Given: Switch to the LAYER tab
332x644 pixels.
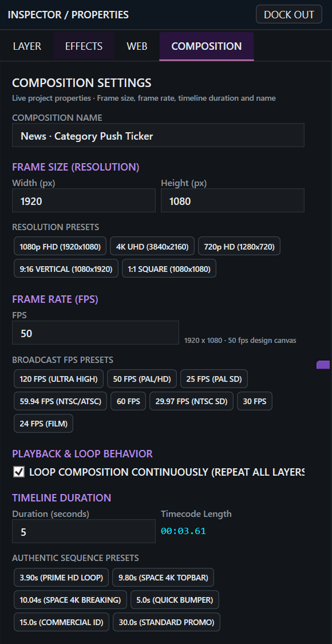Looking at the screenshot, I should click(x=27, y=46).
